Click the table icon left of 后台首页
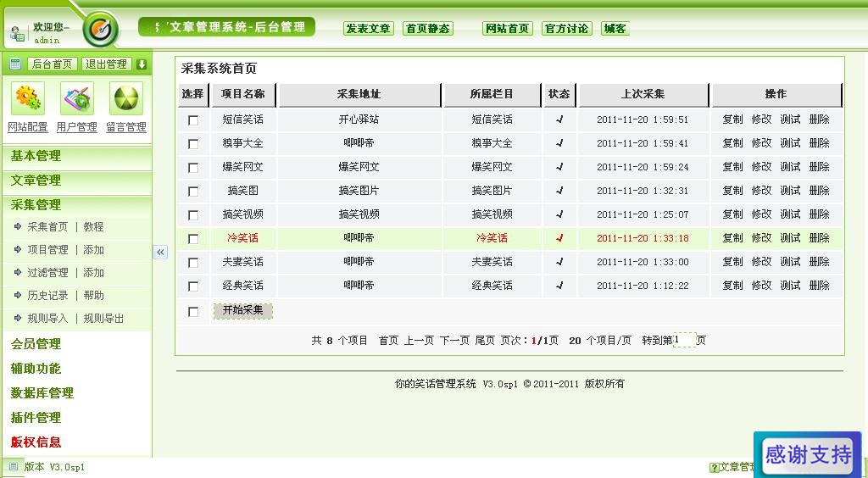The width and height of the screenshot is (868, 478). coord(15,64)
